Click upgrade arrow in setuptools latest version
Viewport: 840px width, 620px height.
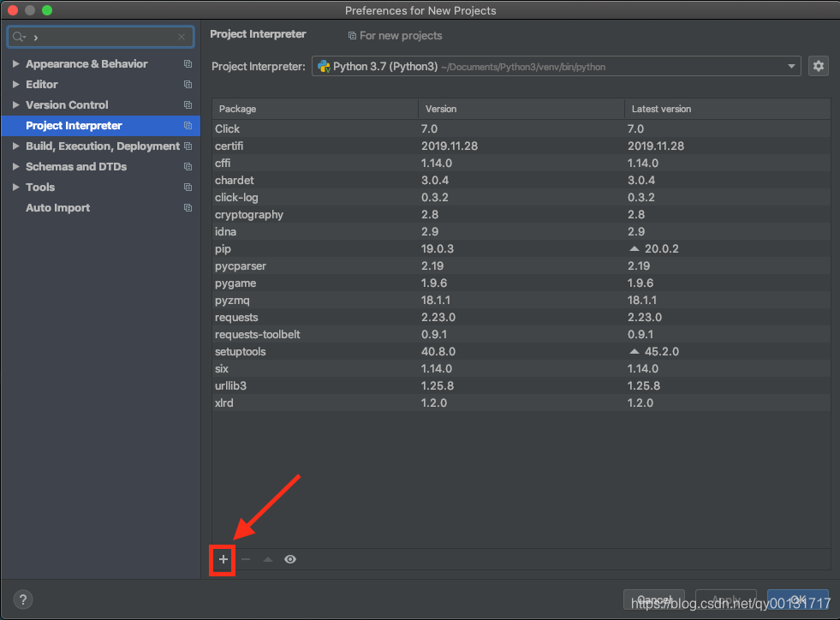(x=634, y=351)
